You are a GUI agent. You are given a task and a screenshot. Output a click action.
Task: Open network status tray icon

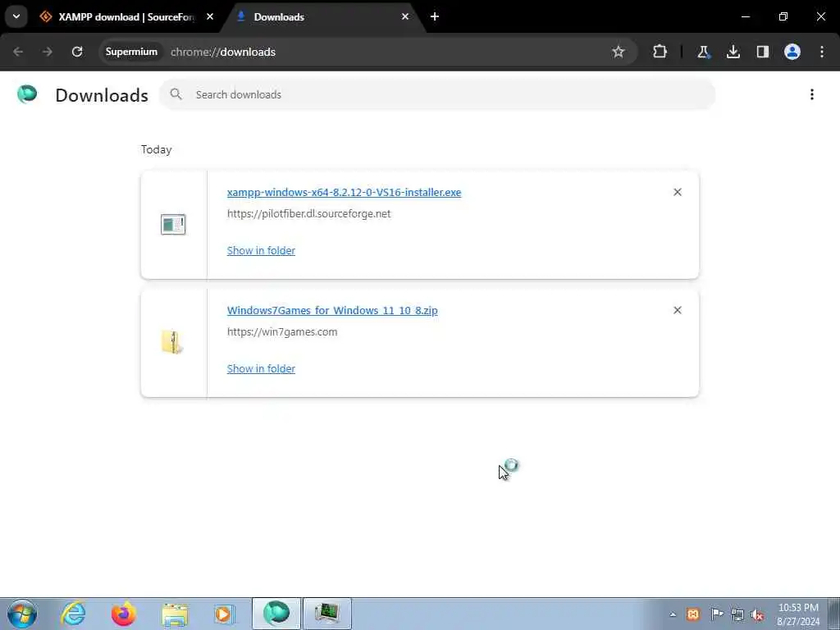[737, 614]
